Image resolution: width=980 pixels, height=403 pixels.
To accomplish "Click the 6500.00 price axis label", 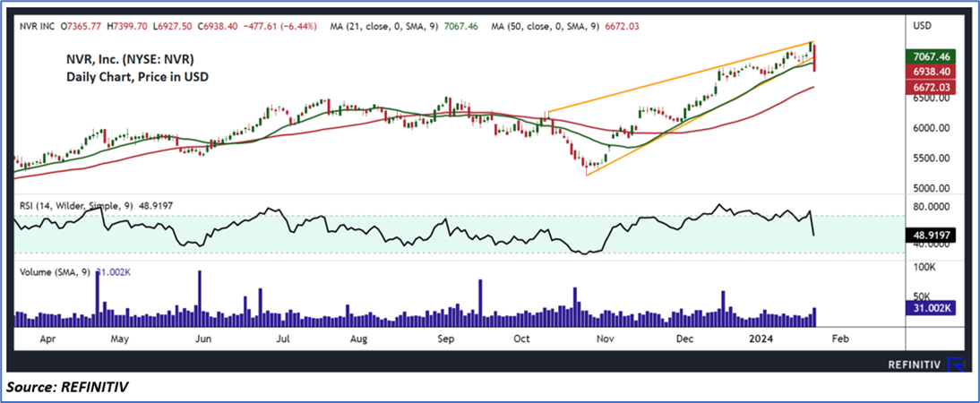I will click(933, 99).
